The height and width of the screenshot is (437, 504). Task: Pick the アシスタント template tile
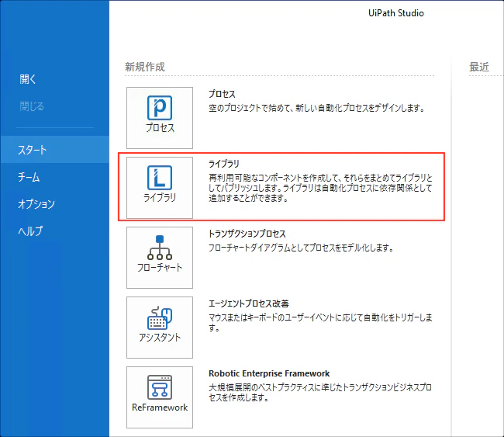[160, 328]
